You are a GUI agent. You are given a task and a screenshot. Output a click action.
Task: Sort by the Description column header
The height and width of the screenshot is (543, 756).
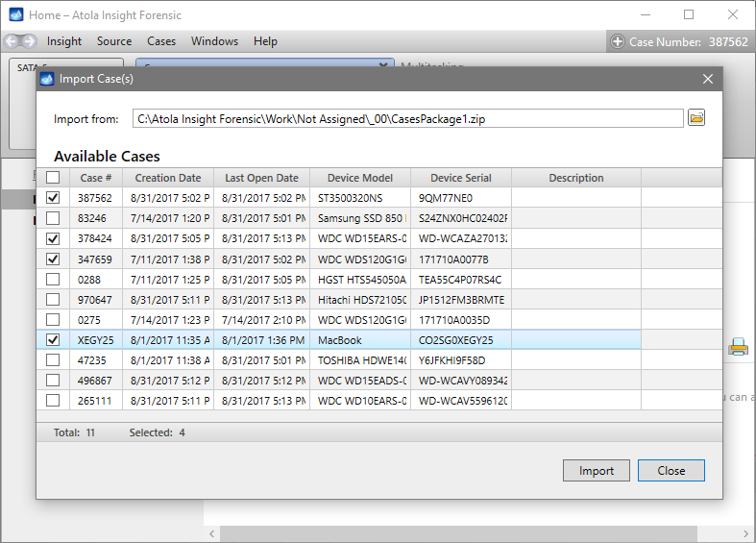coord(576,178)
